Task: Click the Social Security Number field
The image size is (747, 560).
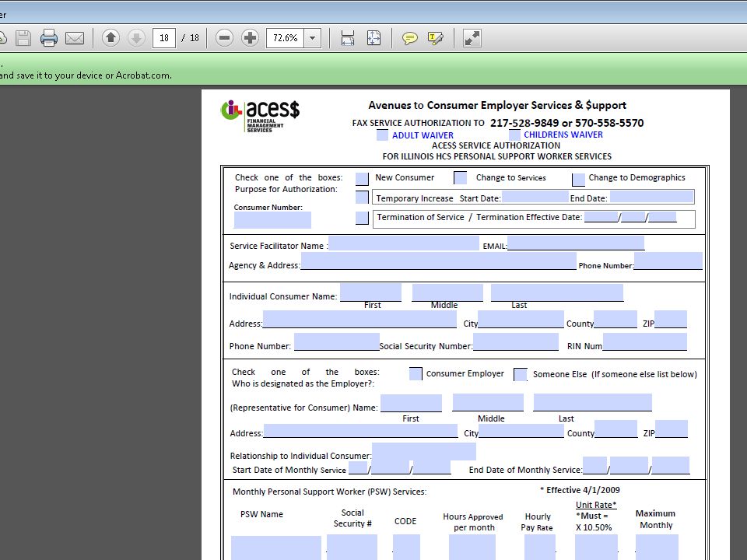Action: click(x=515, y=342)
